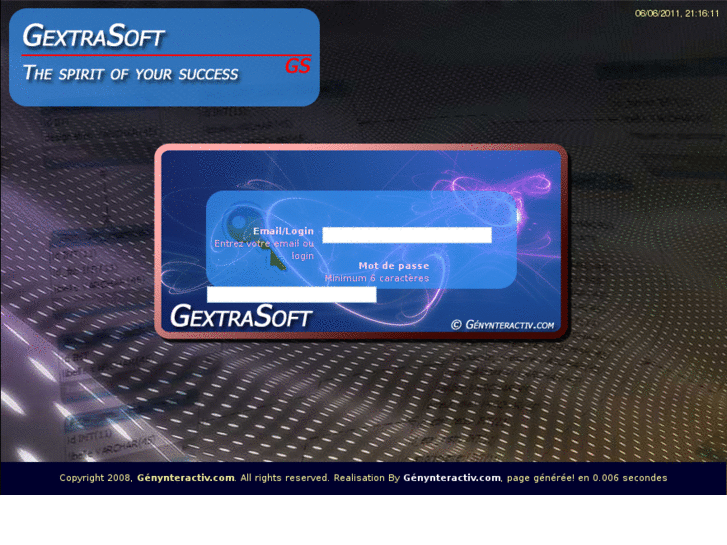Screen dimensions: 727x545
Task: Click the key icon in login box
Action: pos(254,237)
